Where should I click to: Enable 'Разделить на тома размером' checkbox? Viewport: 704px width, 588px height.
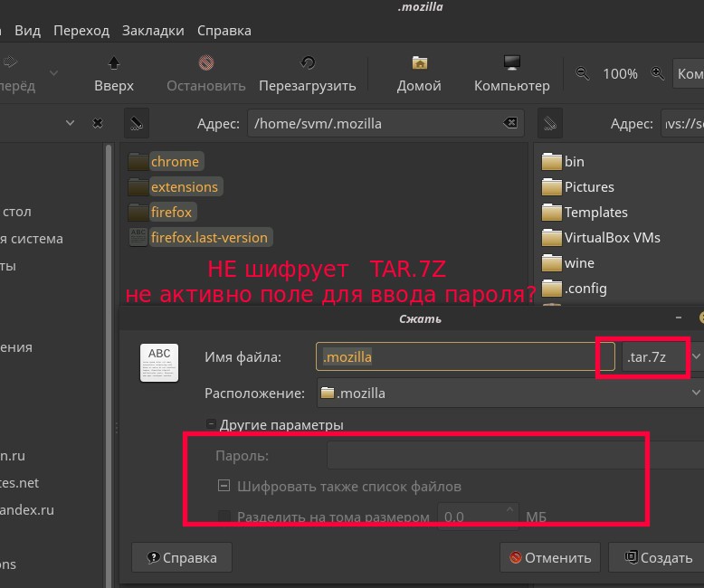pyautogui.click(x=224, y=517)
